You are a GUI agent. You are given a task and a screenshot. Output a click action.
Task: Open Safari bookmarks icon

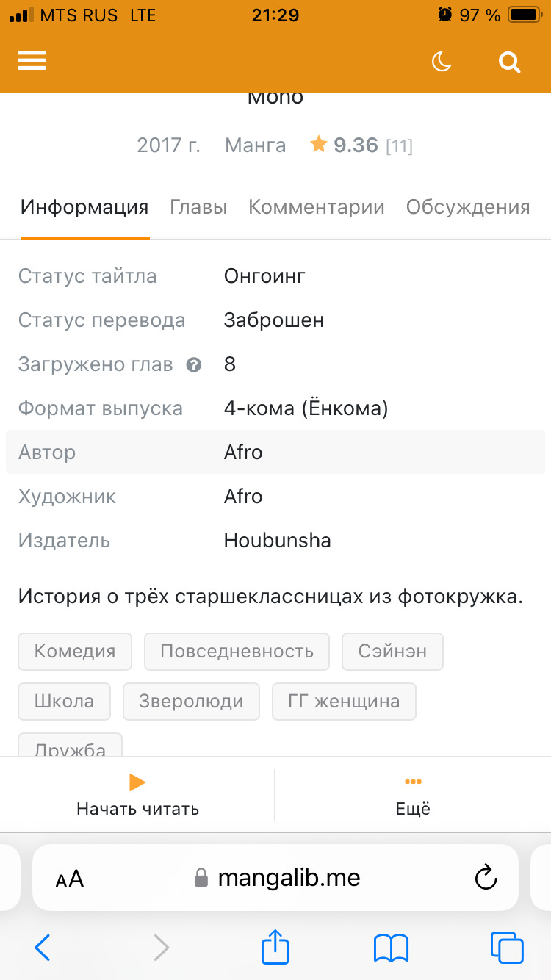pyautogui.click(x=391, y=948)
